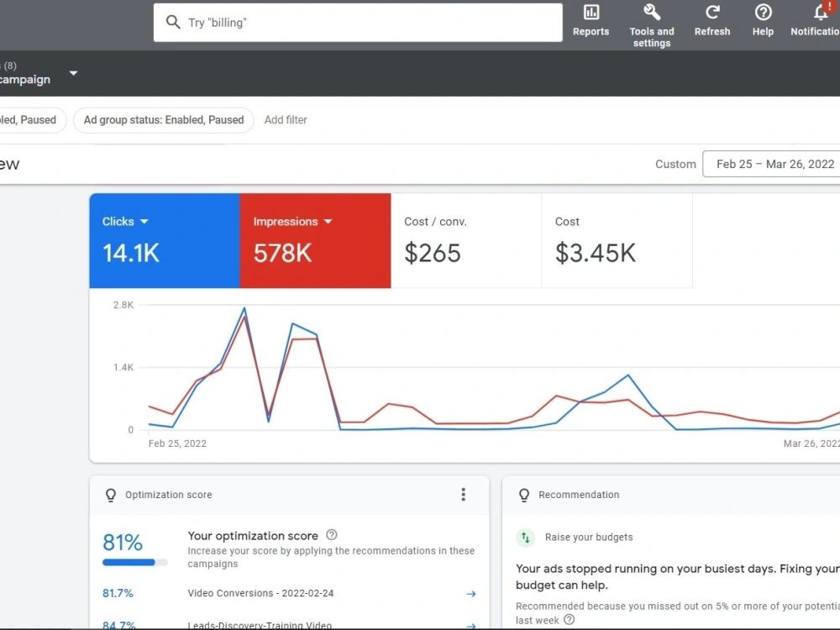Click the blue clicks line peak in chart
The image size is (840, 630).
[x=244, y=308]
